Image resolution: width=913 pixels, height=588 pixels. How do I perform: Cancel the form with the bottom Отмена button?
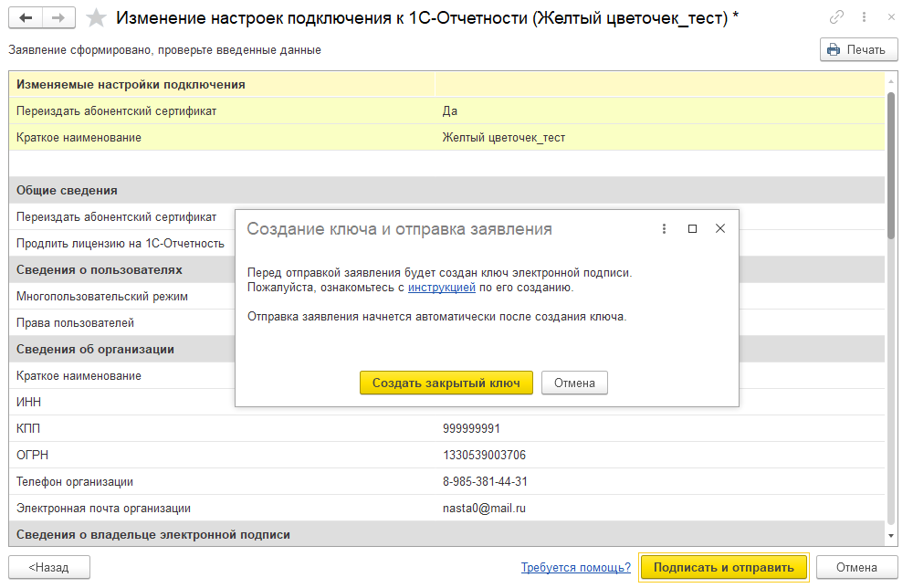tap(856, 567)
